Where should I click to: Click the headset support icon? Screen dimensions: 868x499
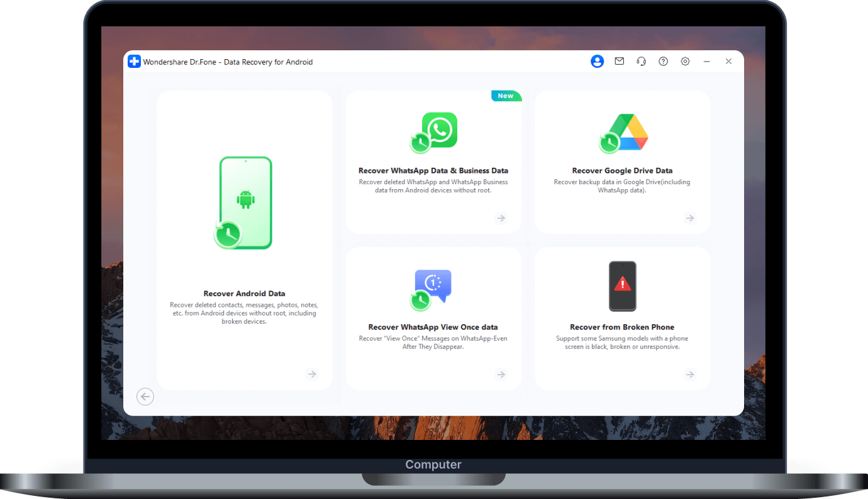[642, 62]
